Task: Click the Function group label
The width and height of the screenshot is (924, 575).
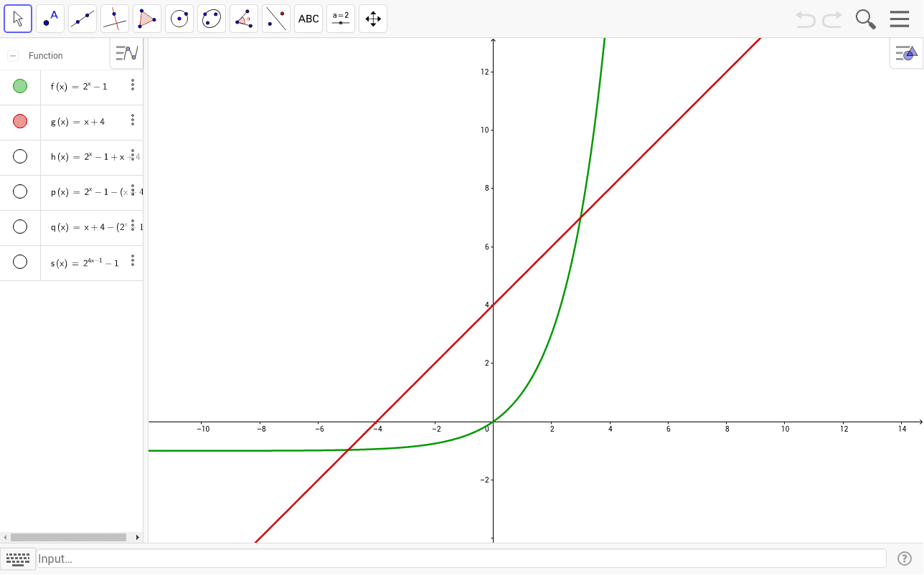Action: tap(46, 56)
